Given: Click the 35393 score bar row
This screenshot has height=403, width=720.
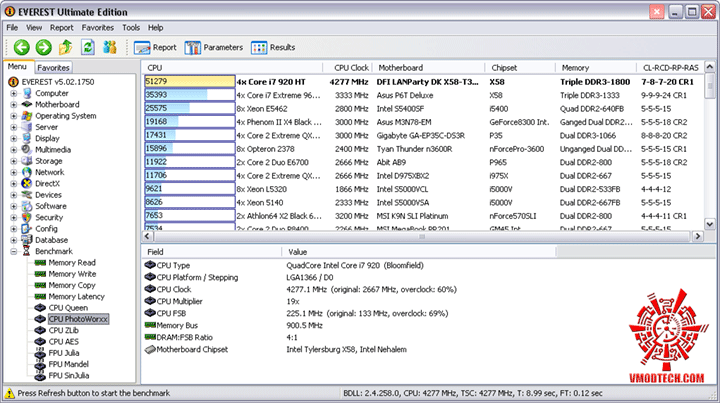Looking at the screenshot, I should coord(189,95).
